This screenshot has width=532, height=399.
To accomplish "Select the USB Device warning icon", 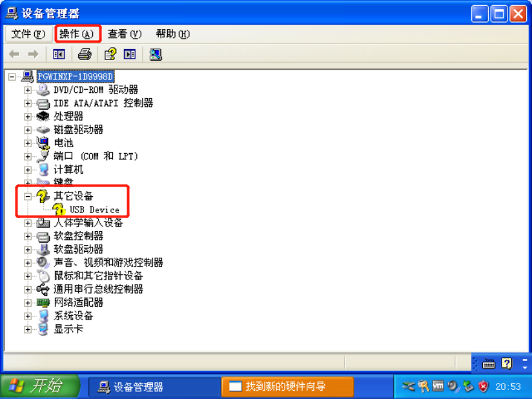I will pyautogui.click(x=59, y=209).
